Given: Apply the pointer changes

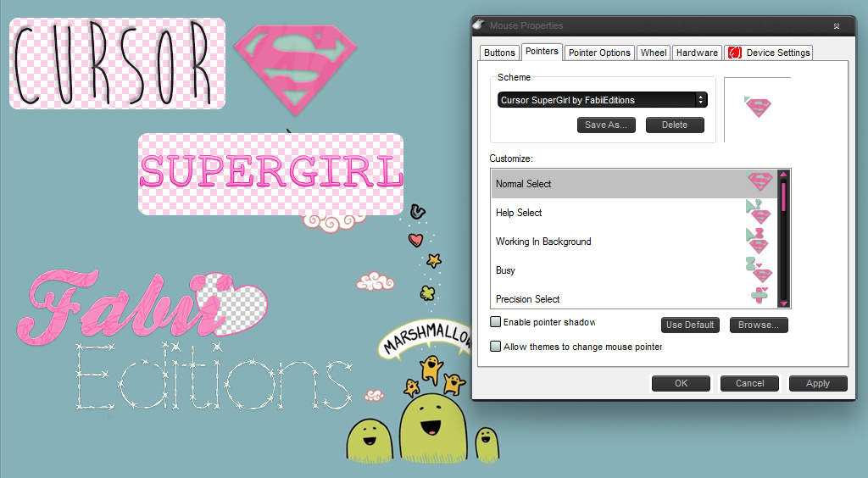Looking at the screenshot, I should pos(818,383).
